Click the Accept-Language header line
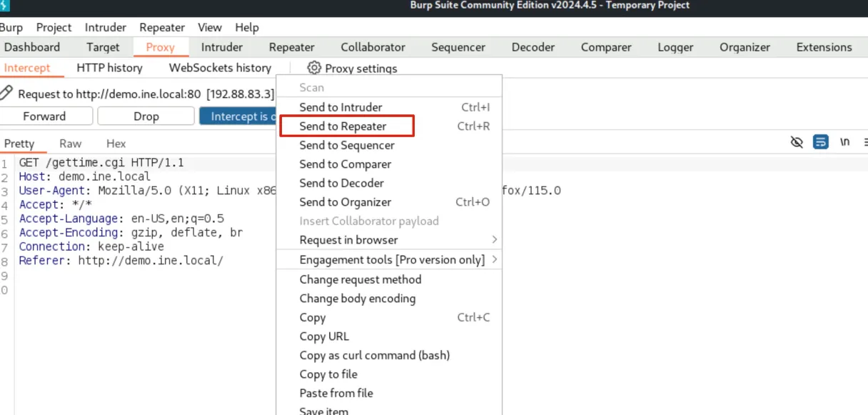 point(121,219)
